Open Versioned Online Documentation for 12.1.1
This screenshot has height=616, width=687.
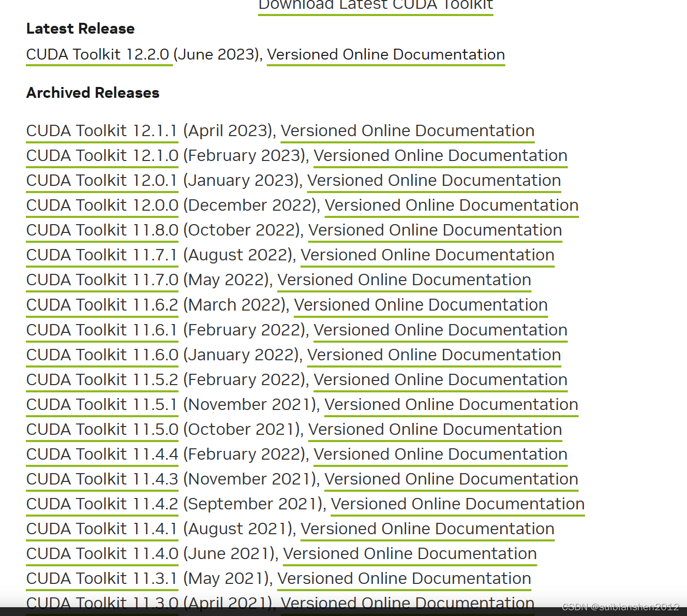point(408,130)
